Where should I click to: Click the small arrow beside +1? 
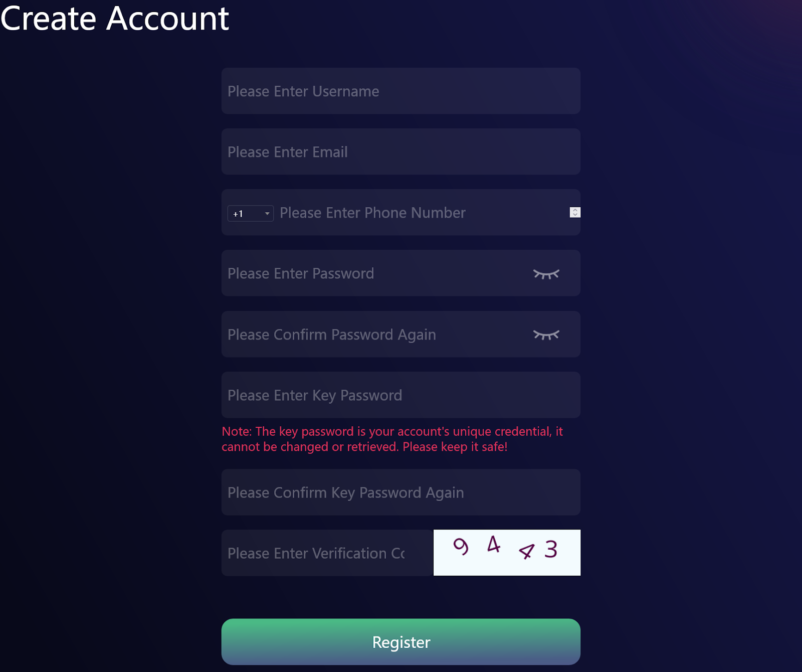click(x=267, y=214)
